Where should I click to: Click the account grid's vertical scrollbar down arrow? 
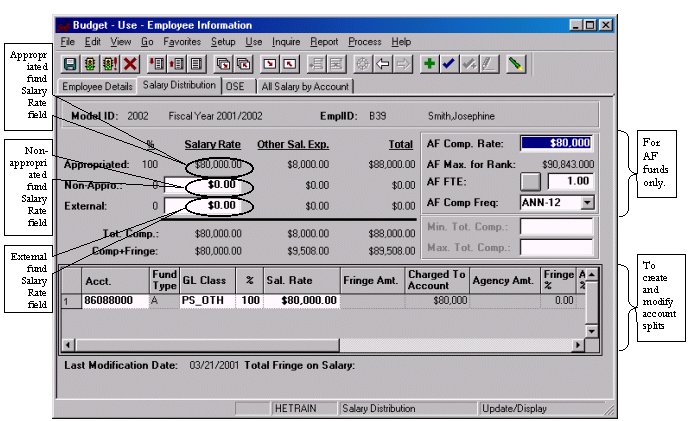591,331
